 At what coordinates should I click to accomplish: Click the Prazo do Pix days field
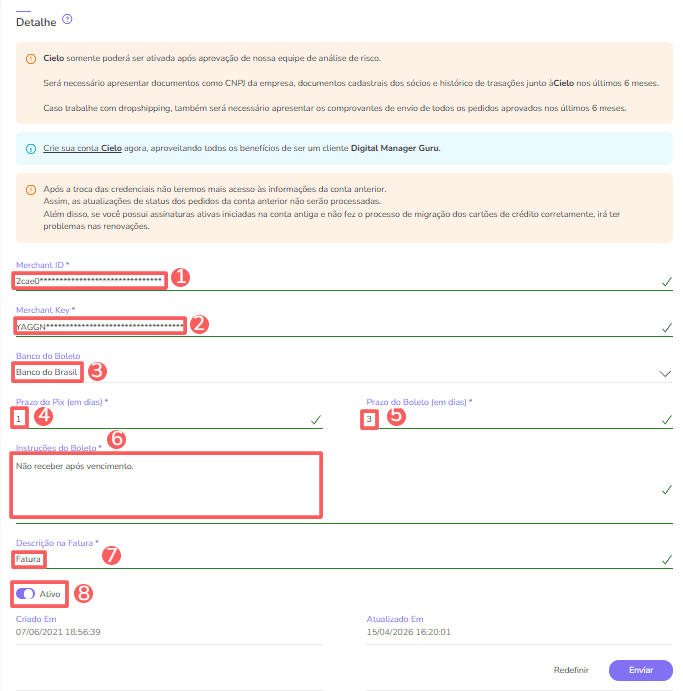pos(169,419)
